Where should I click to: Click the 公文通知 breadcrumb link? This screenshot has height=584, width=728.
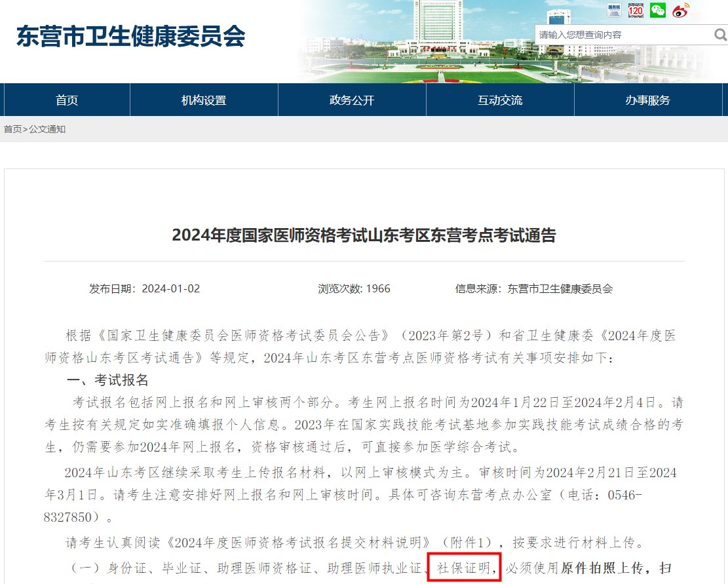47,129
